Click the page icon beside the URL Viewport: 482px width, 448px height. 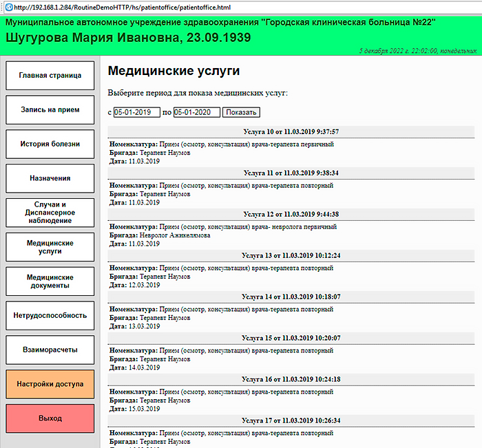[7, 7]
